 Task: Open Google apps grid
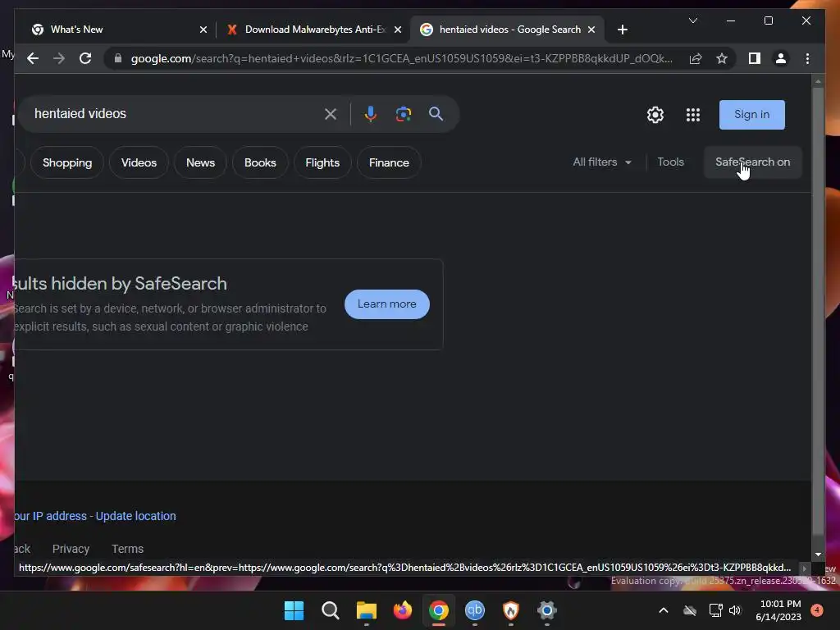pos(693,115)
